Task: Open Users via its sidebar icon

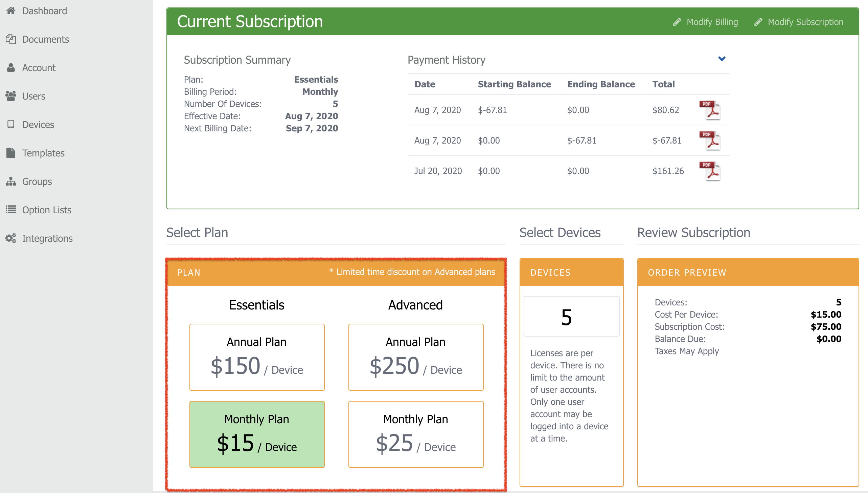Action: pyautogui.click(x=11, y=96)
